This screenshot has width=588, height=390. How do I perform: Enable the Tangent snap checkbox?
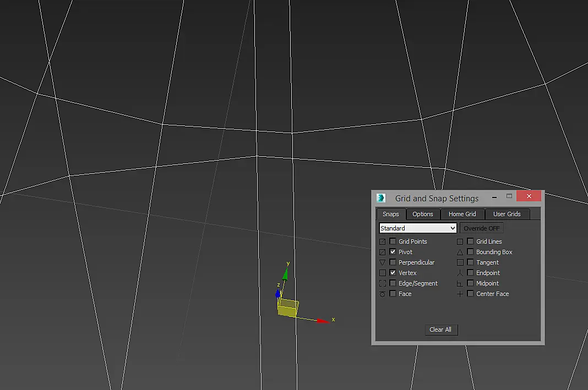[470, 262]
